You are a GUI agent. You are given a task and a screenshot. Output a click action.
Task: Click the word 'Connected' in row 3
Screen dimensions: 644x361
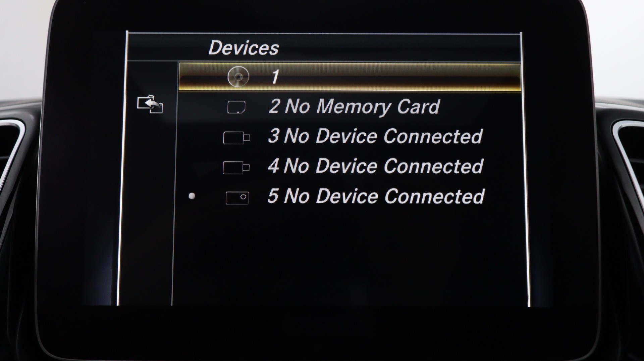433,136
